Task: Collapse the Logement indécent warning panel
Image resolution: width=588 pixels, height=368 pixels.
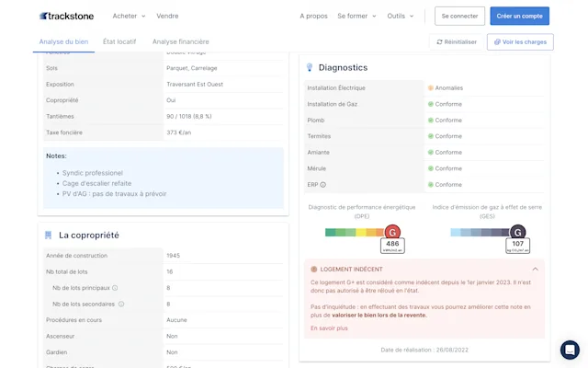Action: pyautogui.click(x=535, y=270)
